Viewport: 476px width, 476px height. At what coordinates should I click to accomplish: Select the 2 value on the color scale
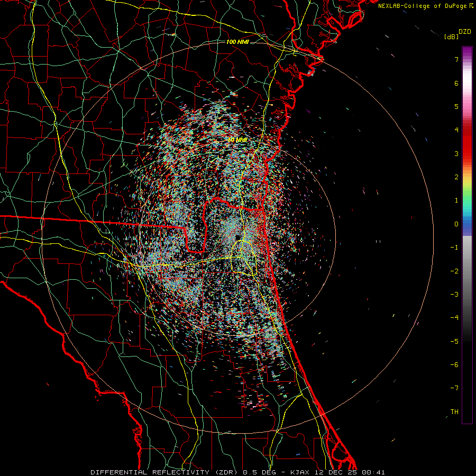[x=456, y=177]
